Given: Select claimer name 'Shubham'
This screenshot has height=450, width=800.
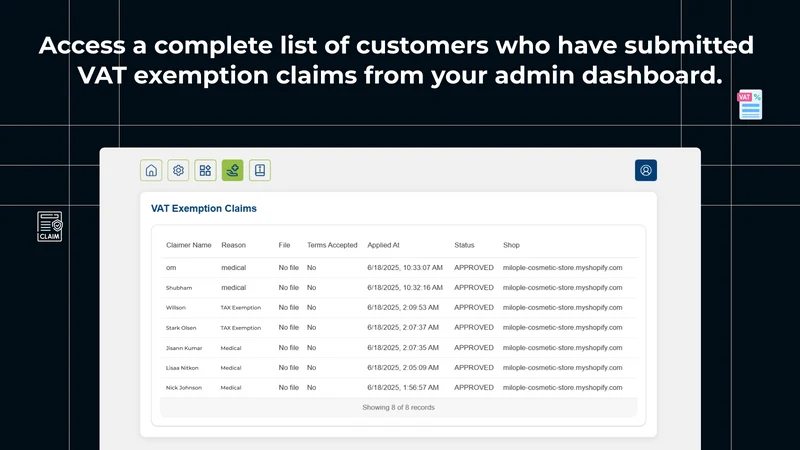Looking at the screenshot, I should point(179,288).
